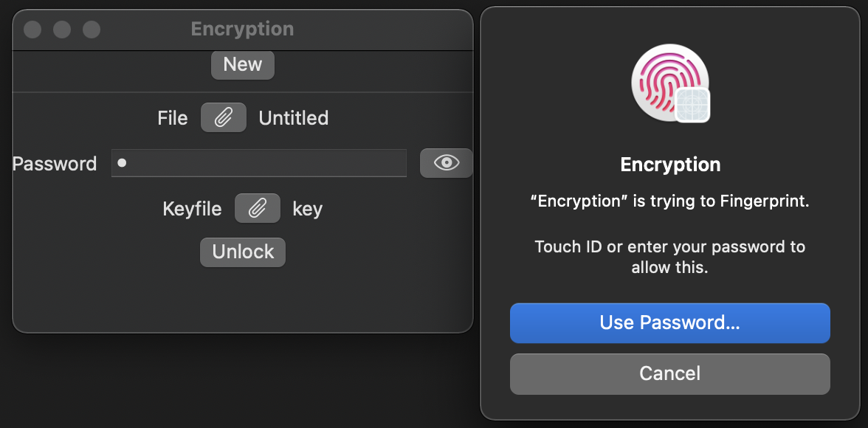
Task: Choose Use Password... in the dialog
Action: pos(669,323)
